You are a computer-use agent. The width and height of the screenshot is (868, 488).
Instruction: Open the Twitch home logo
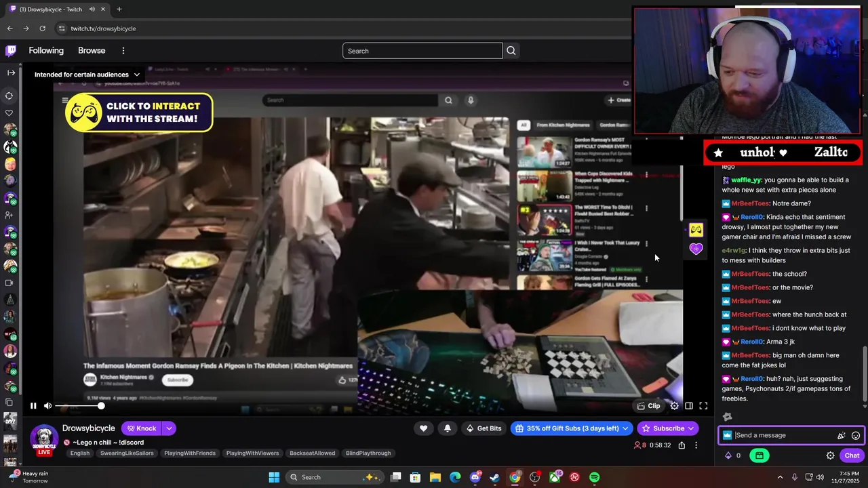[11, 51]
